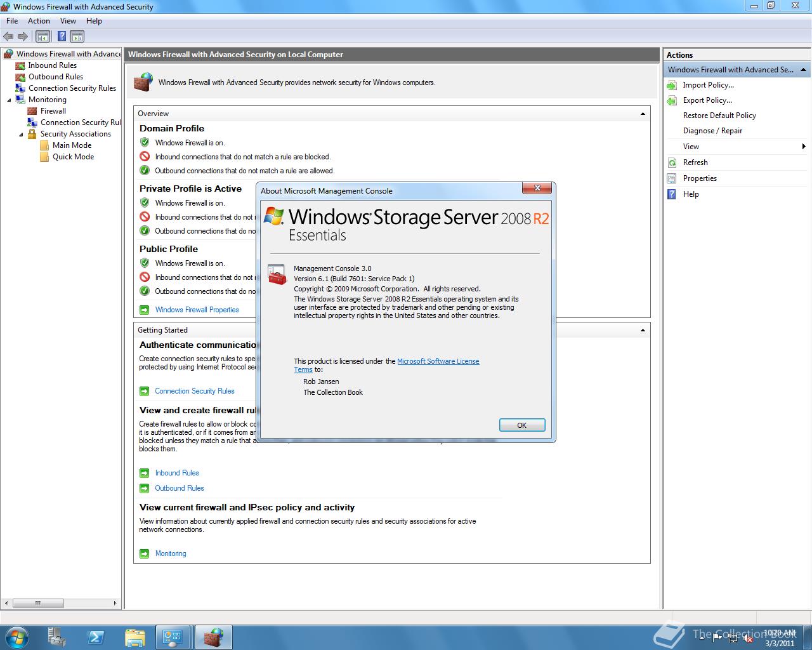This screenshot has width=812, height=650.
Task: Click left pane scrollbar right arrow
Action: [x=115, y=603]
